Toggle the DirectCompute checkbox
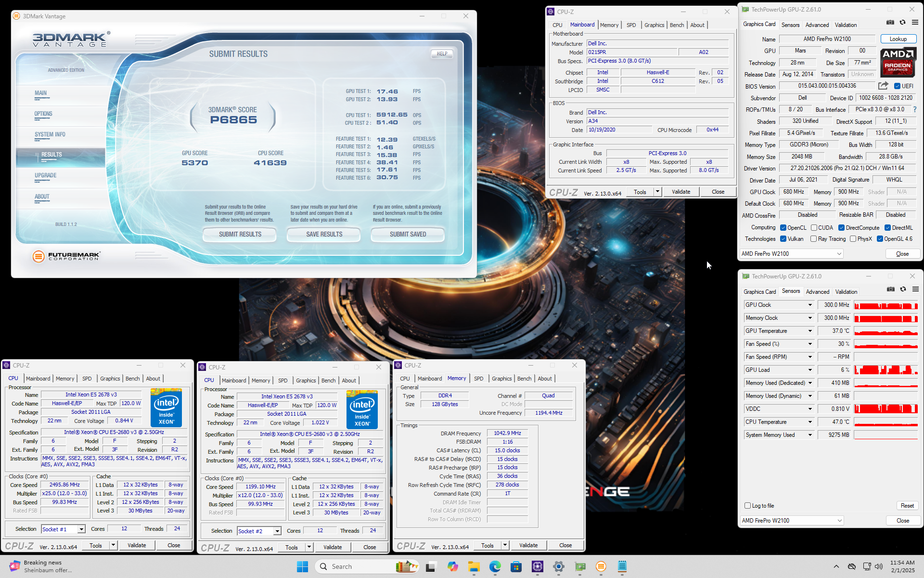Image resolution: width=924 pixels, height=578 pixels. coord(842,228)
